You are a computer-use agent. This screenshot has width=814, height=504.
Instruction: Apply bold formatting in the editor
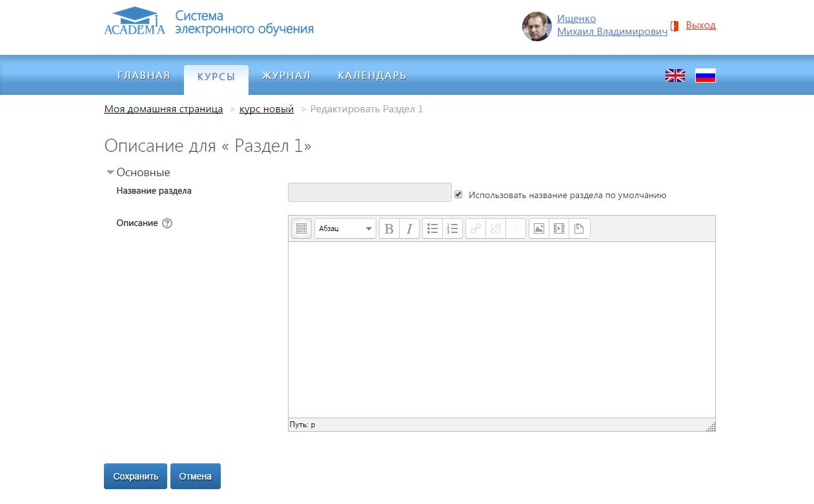(389, 228)
